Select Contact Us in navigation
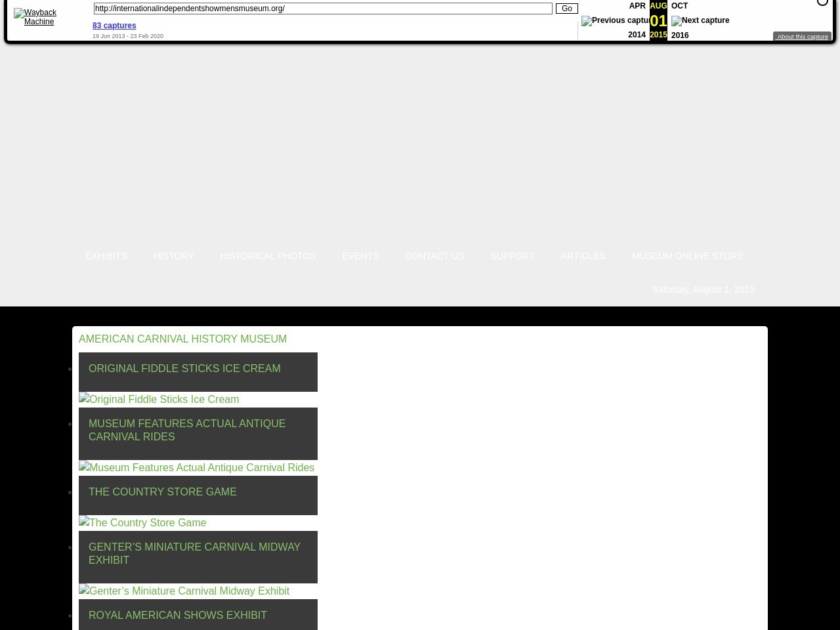840x630 pixels. [434, 256]
